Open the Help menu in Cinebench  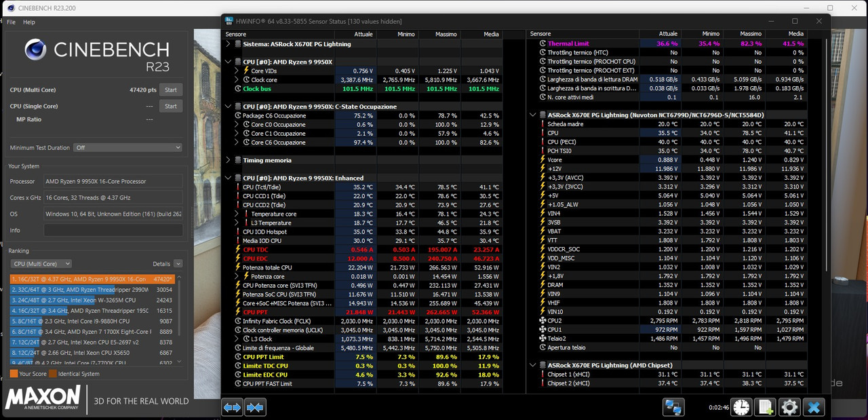click(29, 22)
